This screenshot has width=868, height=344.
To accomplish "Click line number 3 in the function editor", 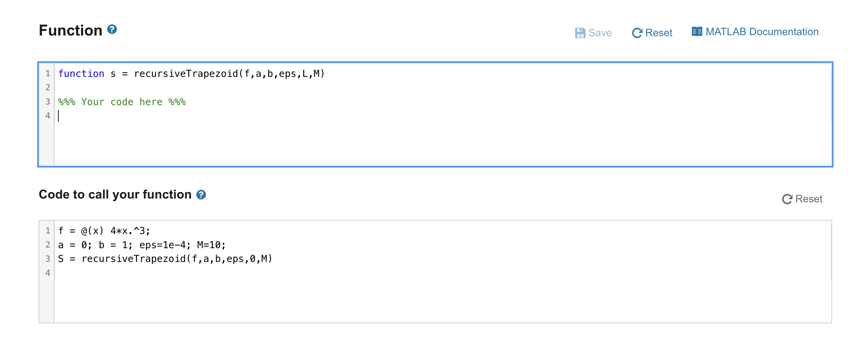I will 48,101.
